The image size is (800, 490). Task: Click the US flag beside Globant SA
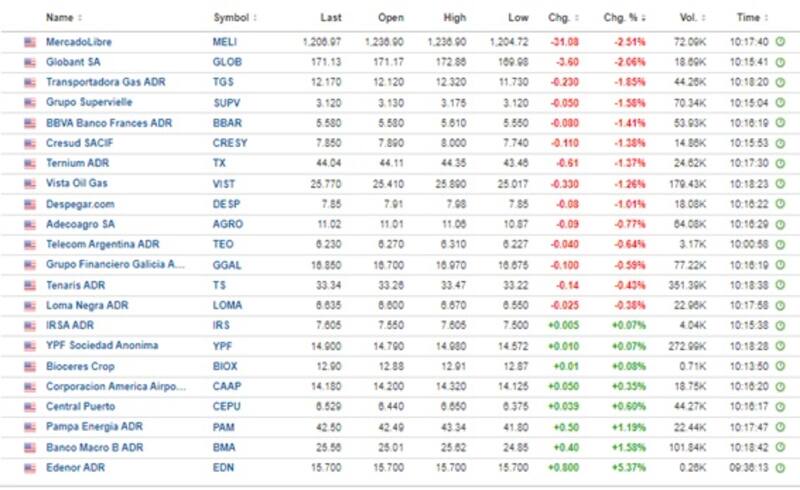[x=30, y=62]
